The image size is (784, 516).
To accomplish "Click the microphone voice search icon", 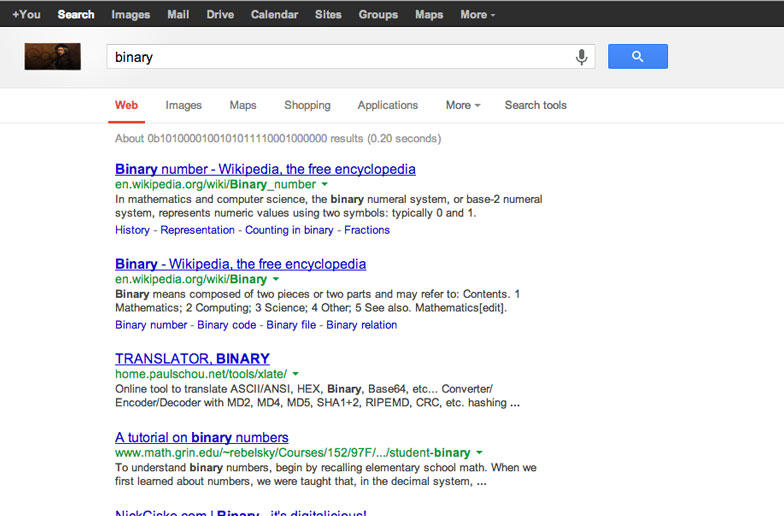I will pos(581,57).
